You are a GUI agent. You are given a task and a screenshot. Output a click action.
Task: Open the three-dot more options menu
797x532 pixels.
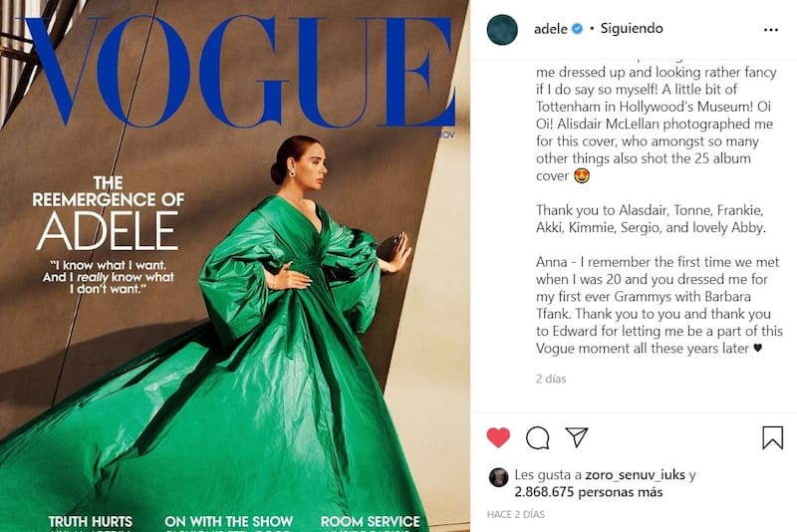(770, 30)
